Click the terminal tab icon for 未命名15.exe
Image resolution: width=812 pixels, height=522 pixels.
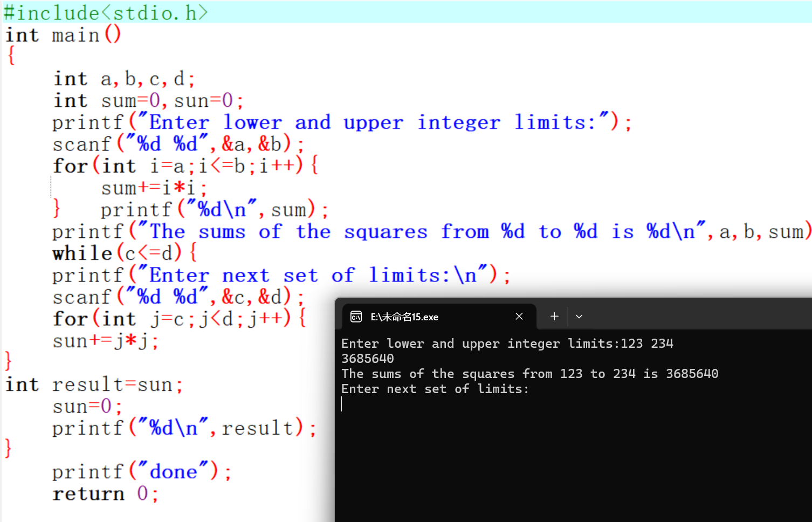(x=356, y=317)
